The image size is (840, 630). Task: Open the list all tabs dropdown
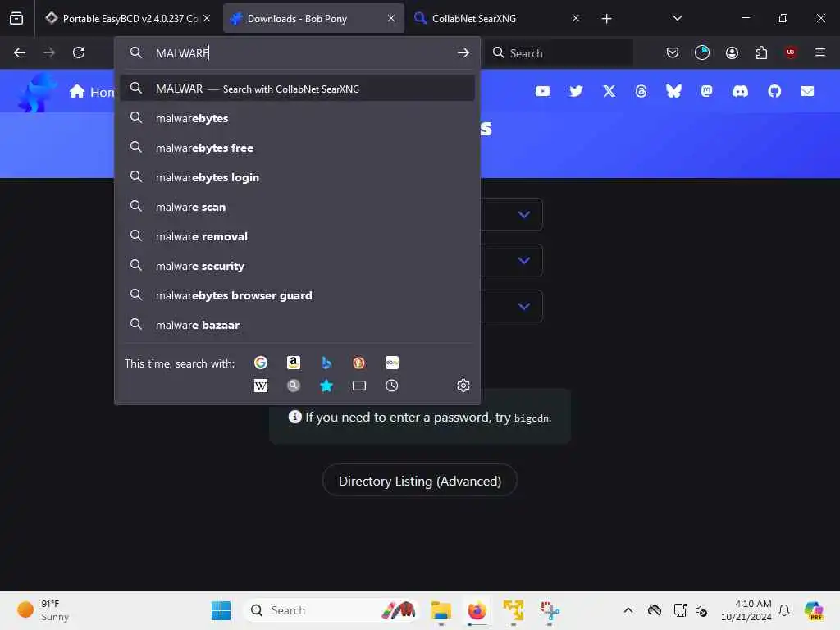point(677,18)
